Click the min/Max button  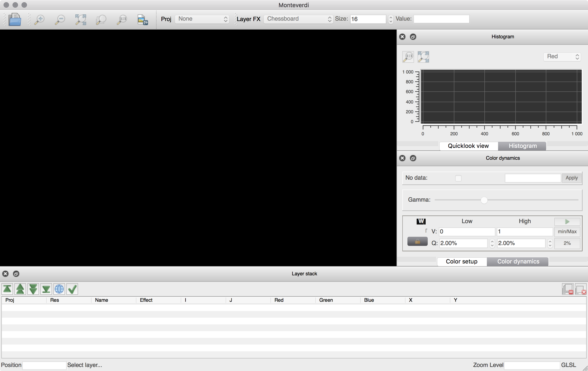(x=567, y=232)
